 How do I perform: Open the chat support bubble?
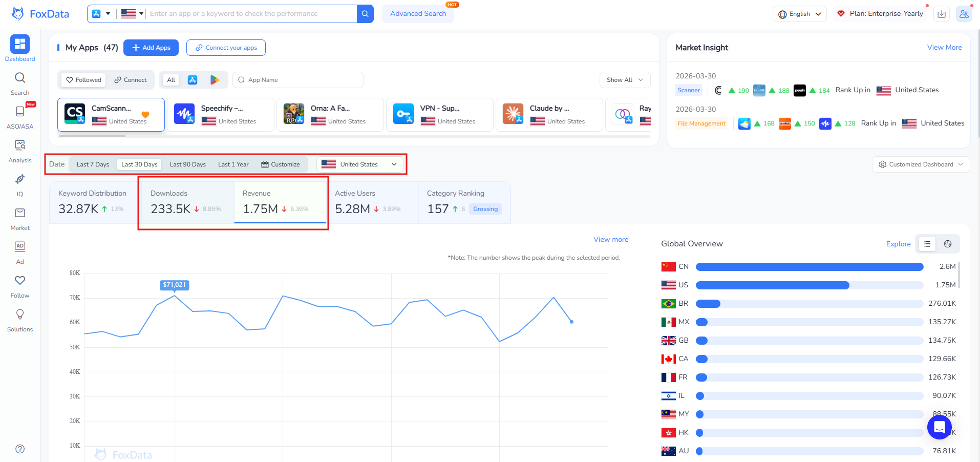tap(939, 427)
